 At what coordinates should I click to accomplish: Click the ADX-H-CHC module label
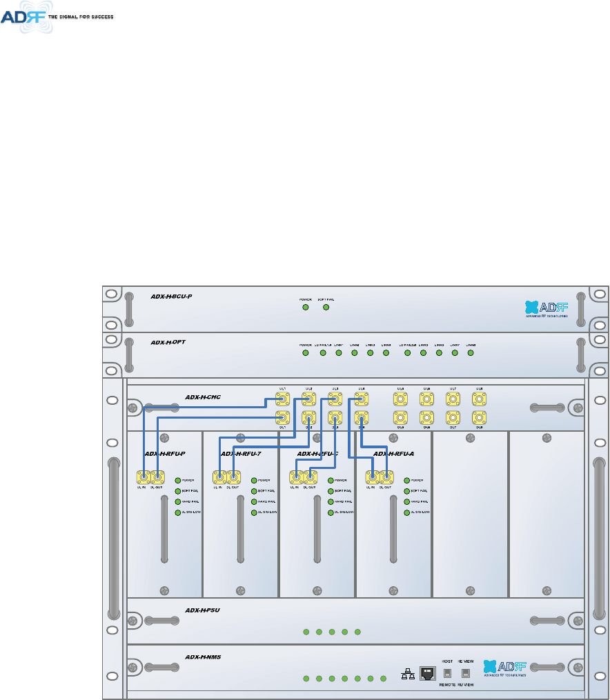(x=203, y=397)
